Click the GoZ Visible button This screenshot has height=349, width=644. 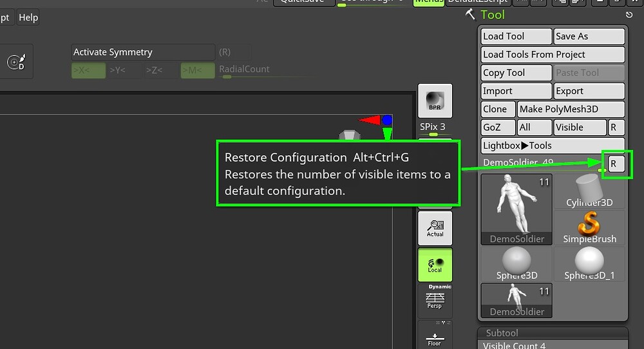[580, 127]
